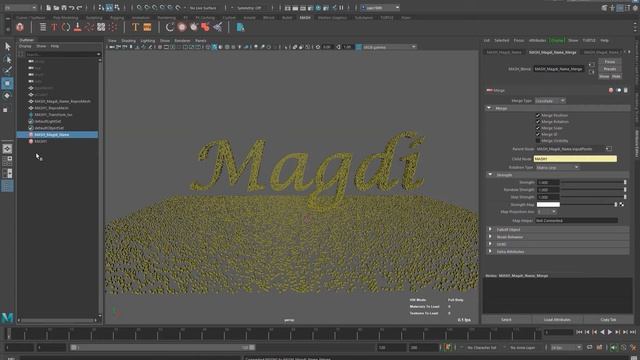The image size is (640, 360).
Task: Collapse the Strength section
Action: tap(490, 175)
